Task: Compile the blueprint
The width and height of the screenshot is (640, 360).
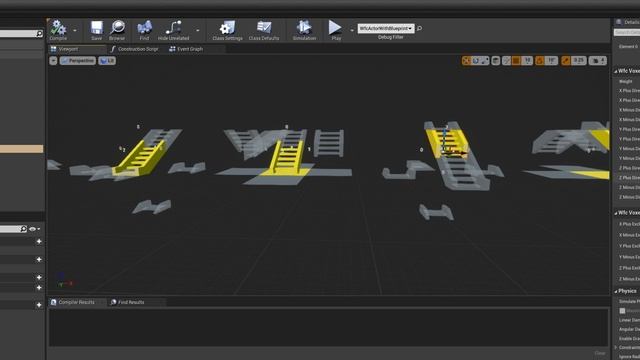Action: [x=58, y=30]
